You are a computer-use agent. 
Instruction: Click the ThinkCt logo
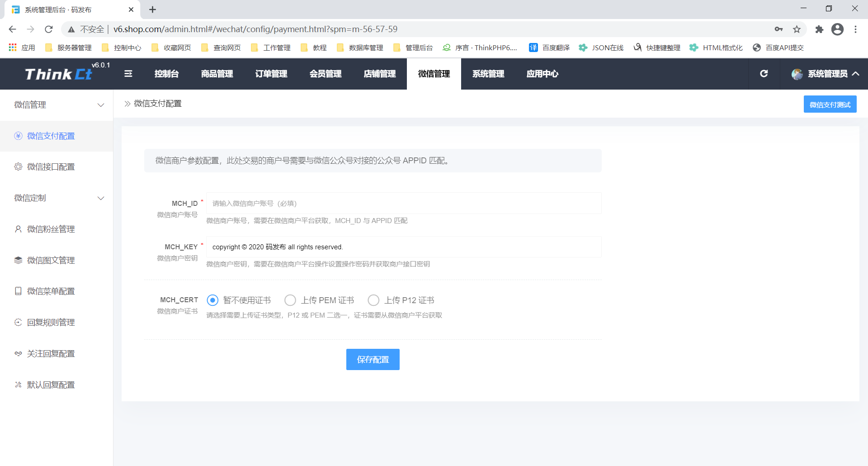59,74
